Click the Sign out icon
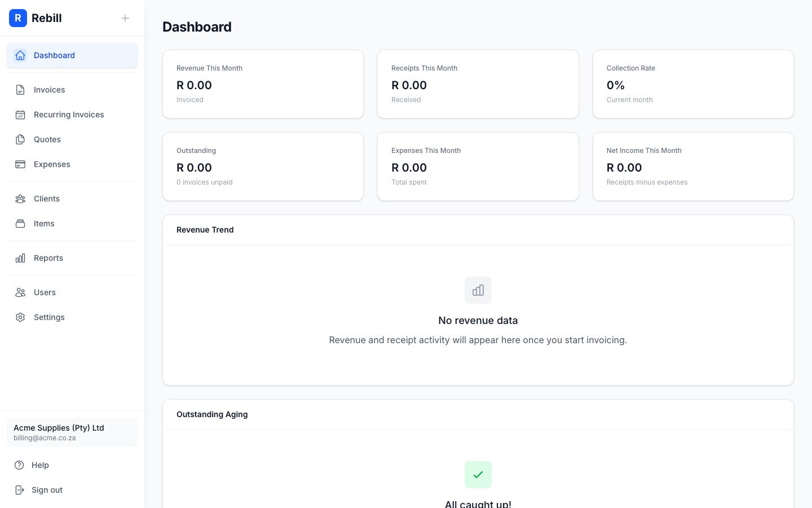The width and height of the screenshot is (812, 508). pos(20,490)
